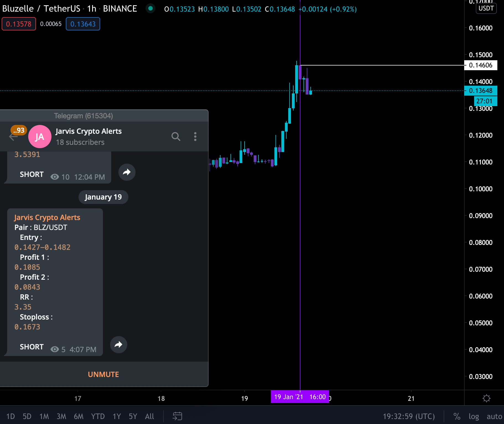Click the Jarvis Crypto Alerts sender name in message
Screen dimensions: 504x424
point(47,217)
